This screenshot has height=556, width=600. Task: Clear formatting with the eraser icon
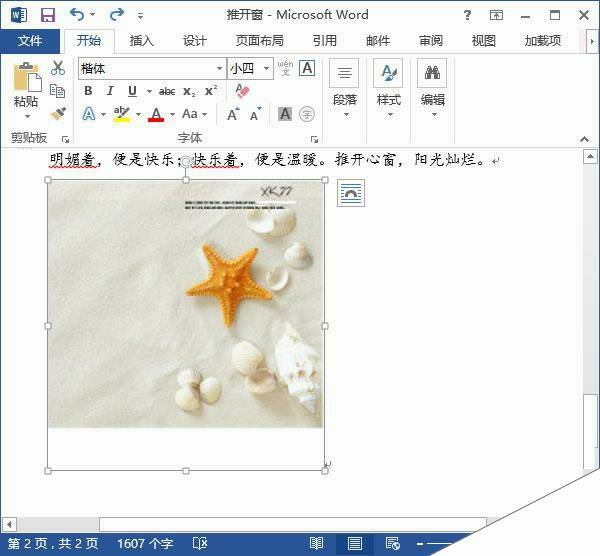[x=241, y=91]
